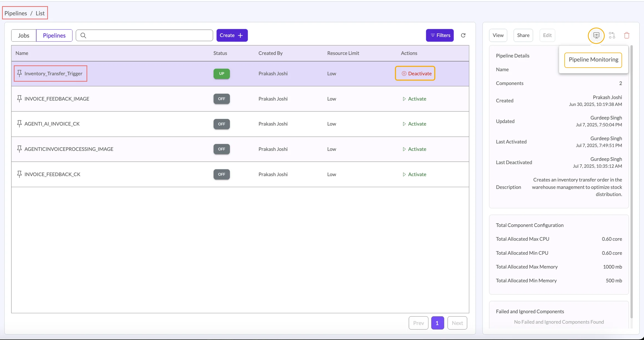Click the Pipeline Monitoring icon
Image resolution: width=644 pixels, height=340 pixels.
click(x=596, y=35)
